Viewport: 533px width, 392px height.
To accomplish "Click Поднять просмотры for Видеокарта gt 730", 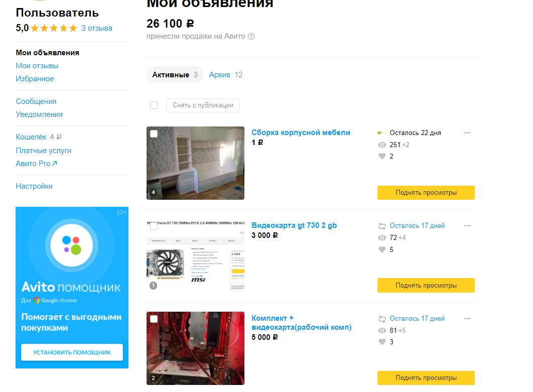I will tap(426, 286).
